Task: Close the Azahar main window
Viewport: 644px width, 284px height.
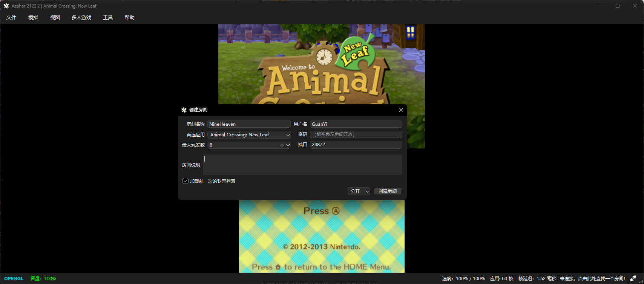Action: tap(635, 6)
